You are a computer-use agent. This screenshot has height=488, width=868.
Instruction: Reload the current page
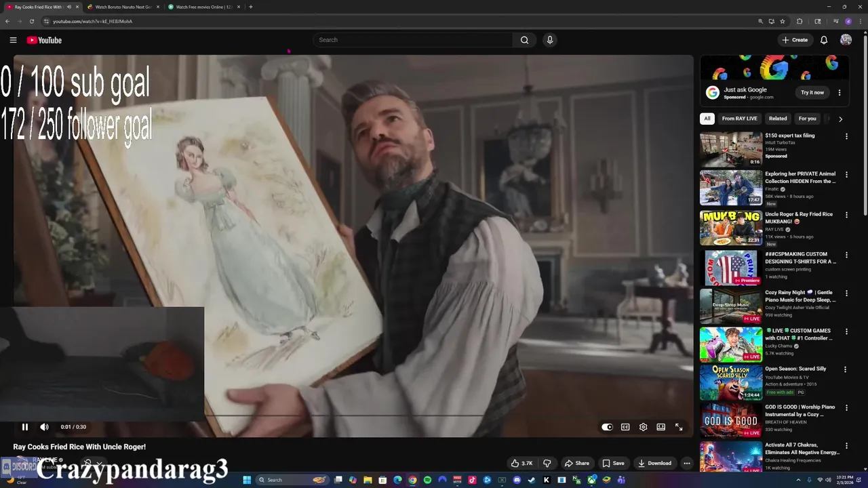pos(31,21)
